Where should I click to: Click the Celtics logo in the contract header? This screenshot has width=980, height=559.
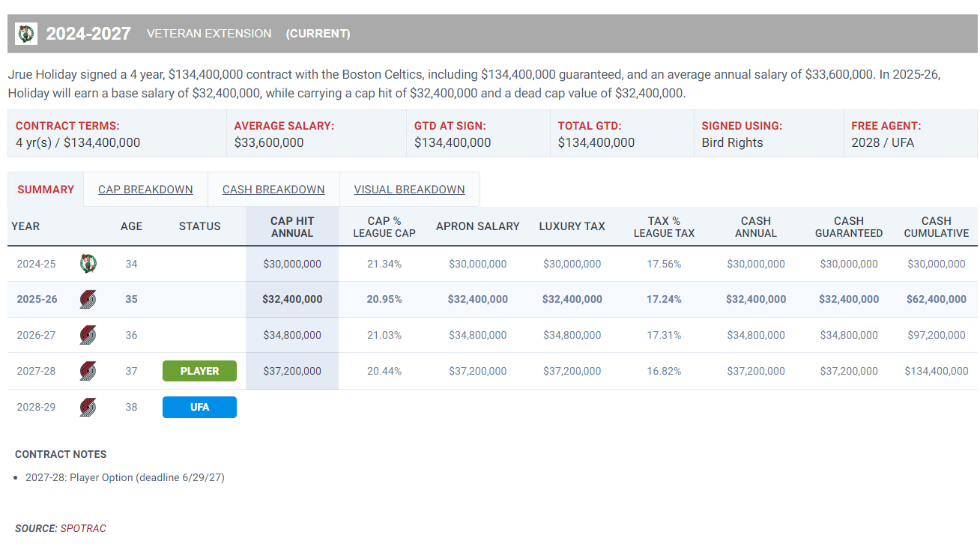pos(26,34)
